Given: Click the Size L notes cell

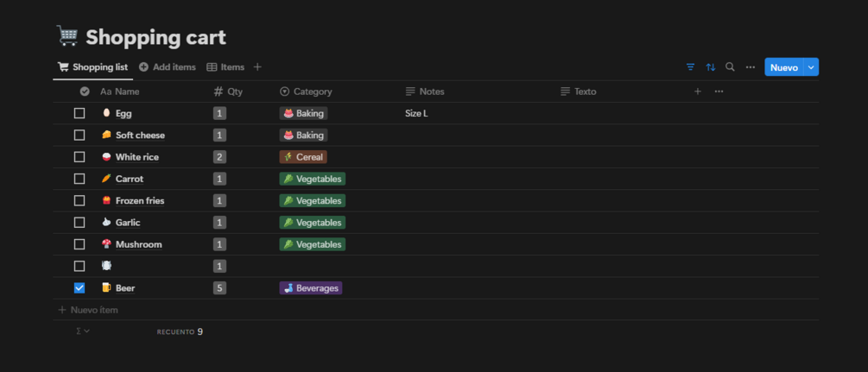Looking at the screenshot, I should pyautogui.click(x=416, y=113).
